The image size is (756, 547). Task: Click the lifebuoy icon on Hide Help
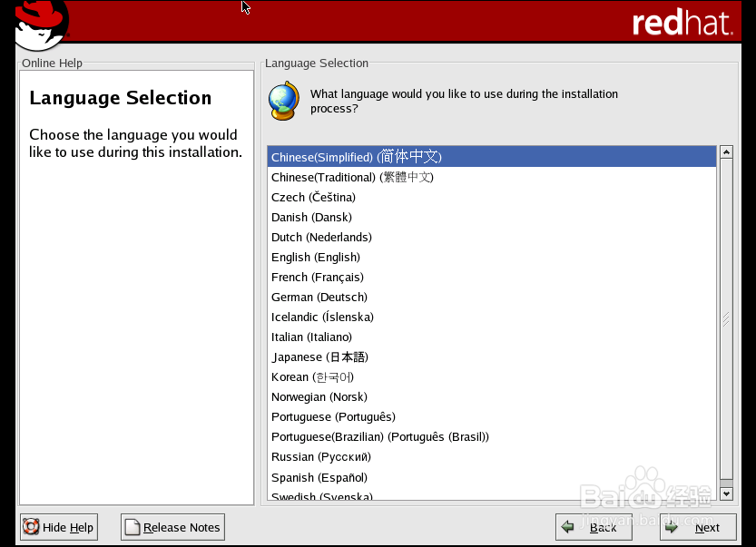click(x=32, y=527)
